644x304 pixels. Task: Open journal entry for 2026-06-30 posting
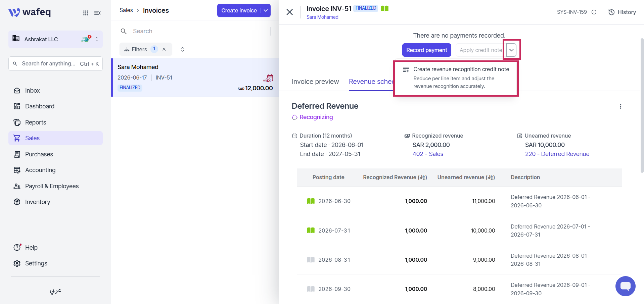tap(311, 201)
